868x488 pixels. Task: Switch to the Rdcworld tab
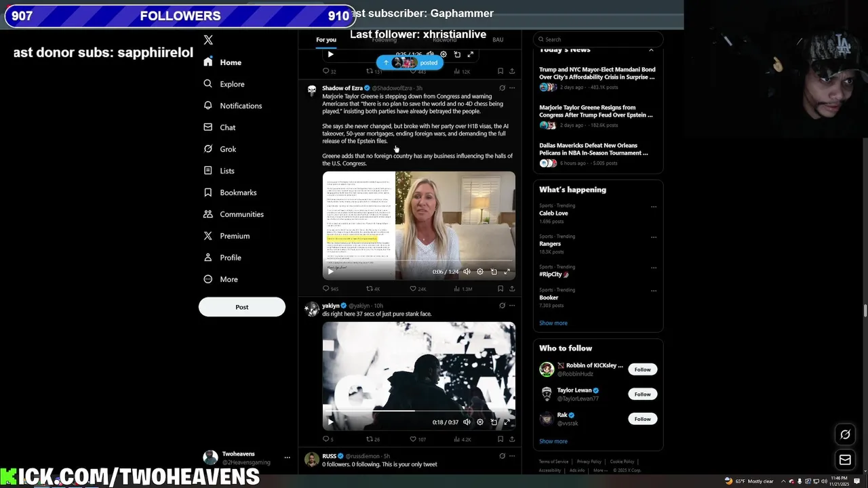(x=444, y=39)
